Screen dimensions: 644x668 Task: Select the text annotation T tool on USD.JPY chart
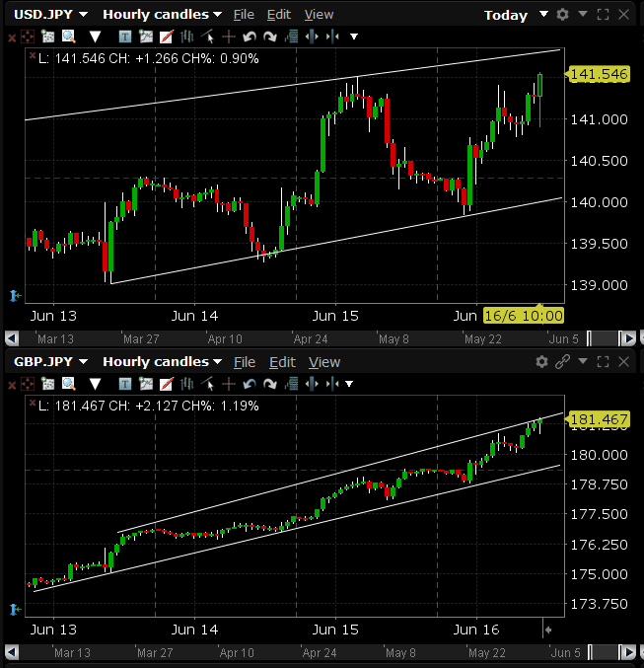point(125,37)
